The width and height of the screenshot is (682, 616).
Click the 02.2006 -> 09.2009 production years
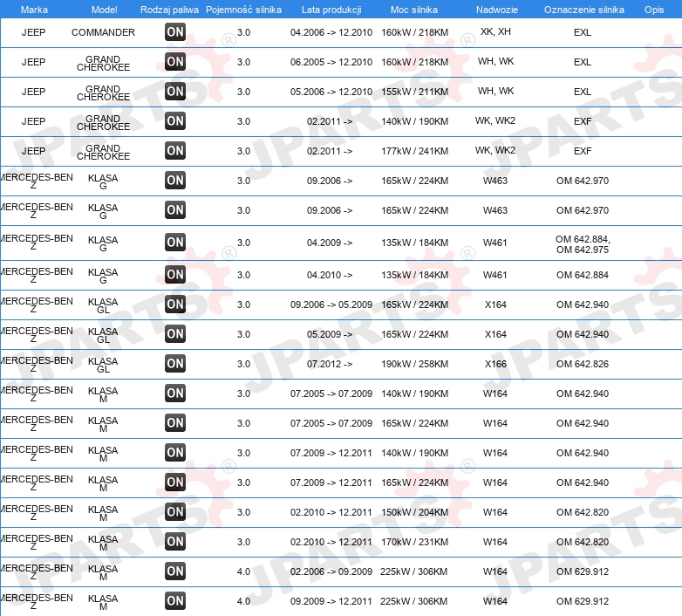[331, 572]
